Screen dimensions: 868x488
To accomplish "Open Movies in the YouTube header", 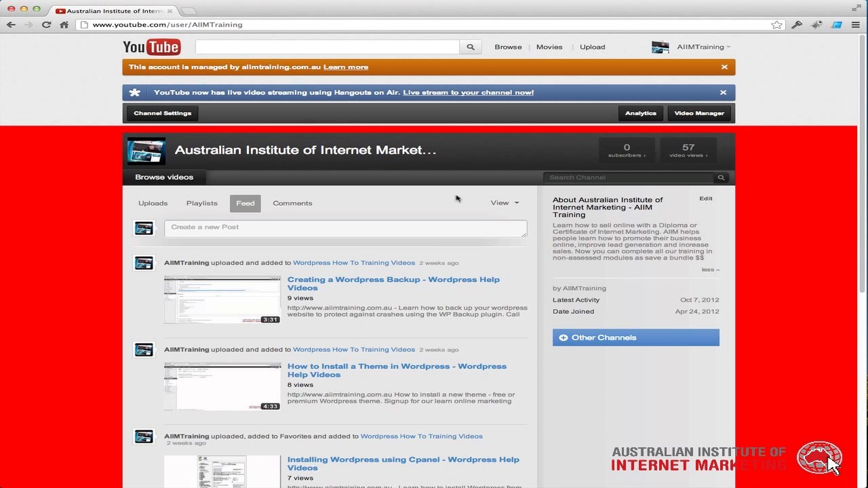I will (549, 47).
